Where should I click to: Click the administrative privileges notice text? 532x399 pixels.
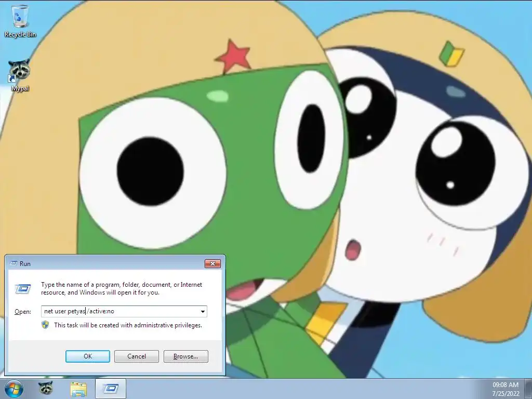(x=128, y=325)
